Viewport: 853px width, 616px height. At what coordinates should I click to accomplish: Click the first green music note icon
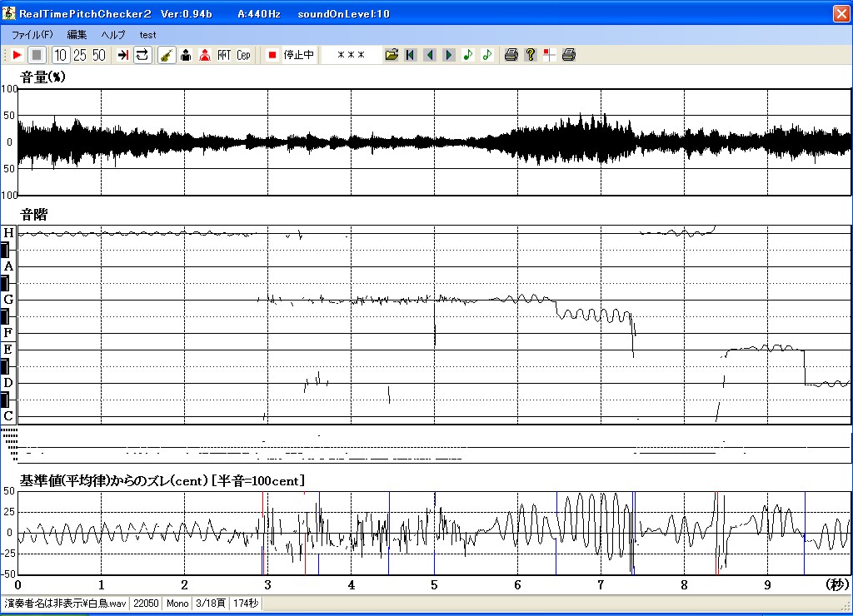pyautogui.click(x=468, y=55)
